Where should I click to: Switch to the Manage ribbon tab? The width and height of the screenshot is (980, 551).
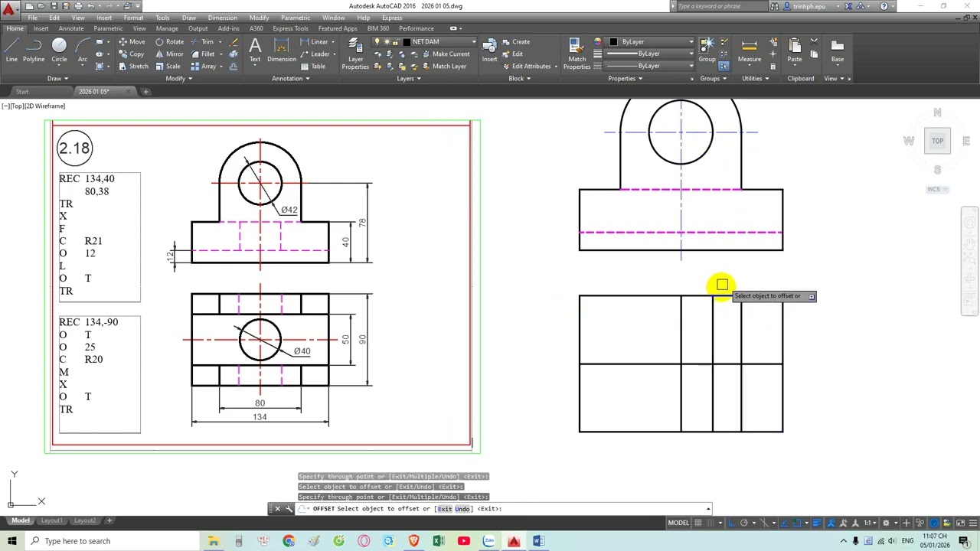[167, 28]
